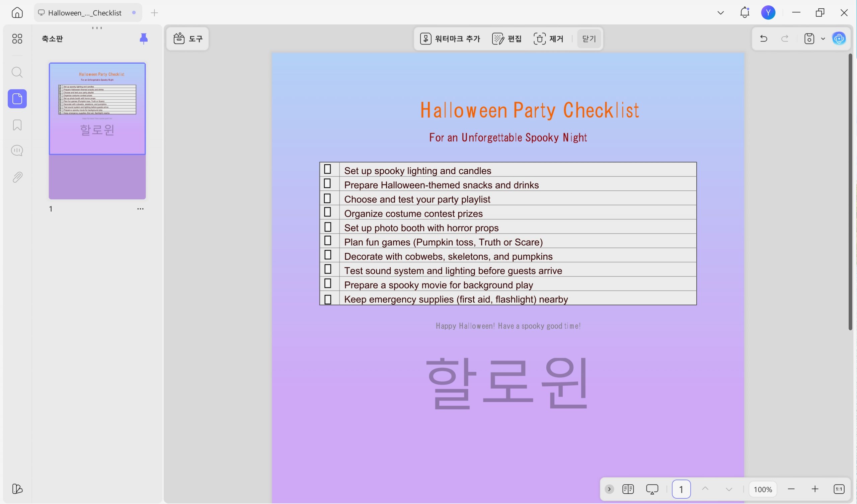Screen dimensions: 857x504
Task: Open the search panel icon
Action: tap(17, 72)
